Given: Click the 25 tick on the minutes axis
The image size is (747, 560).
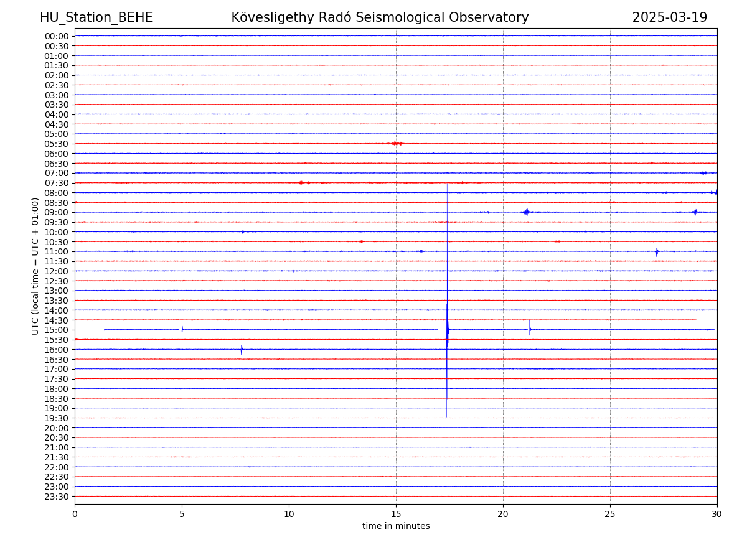Looking at the screenshot, I should (610, 515).
